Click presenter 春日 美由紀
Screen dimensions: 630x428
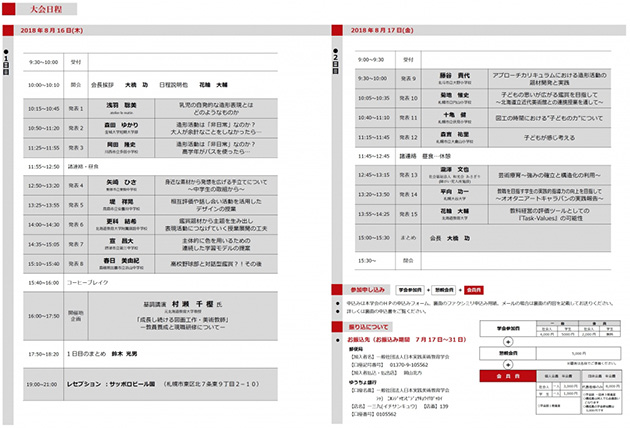pos(121,261)
